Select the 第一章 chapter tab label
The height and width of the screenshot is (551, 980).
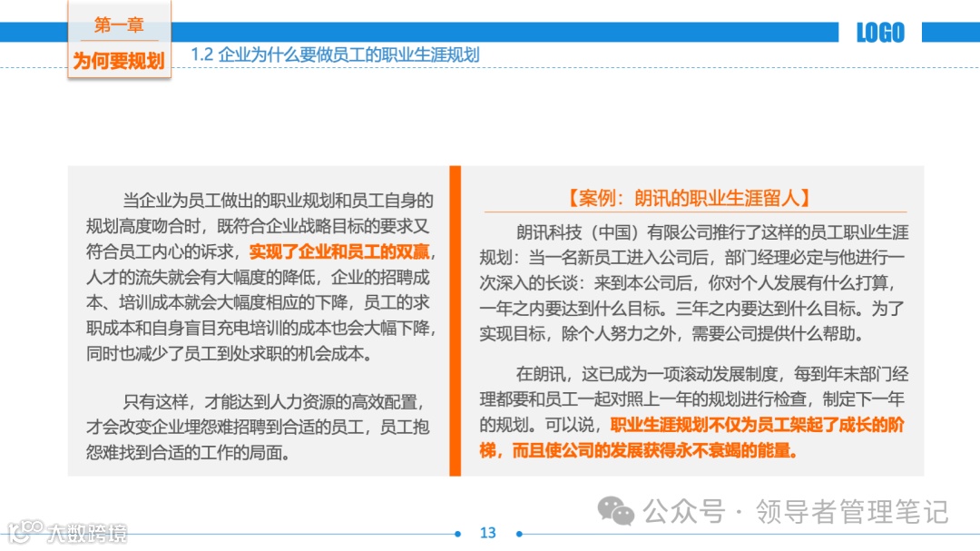pyautogui.click(x=119, y=25)
